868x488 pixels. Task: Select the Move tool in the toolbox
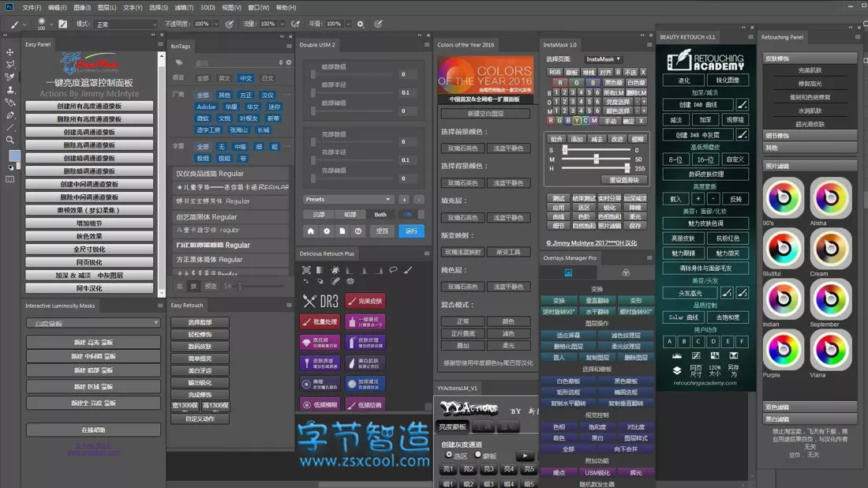click(10, 51)
